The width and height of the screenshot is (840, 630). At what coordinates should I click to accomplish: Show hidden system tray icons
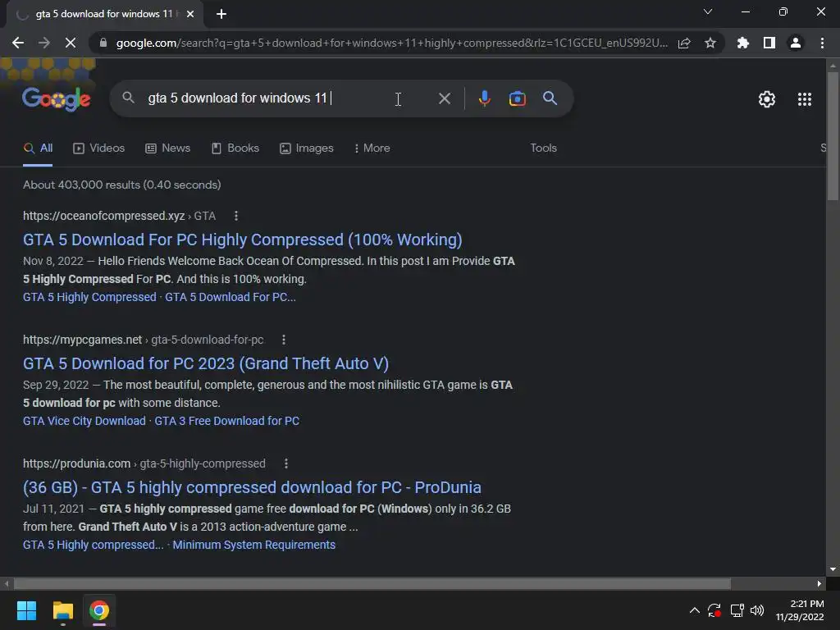pyautogui.click(x=694, y=610)
